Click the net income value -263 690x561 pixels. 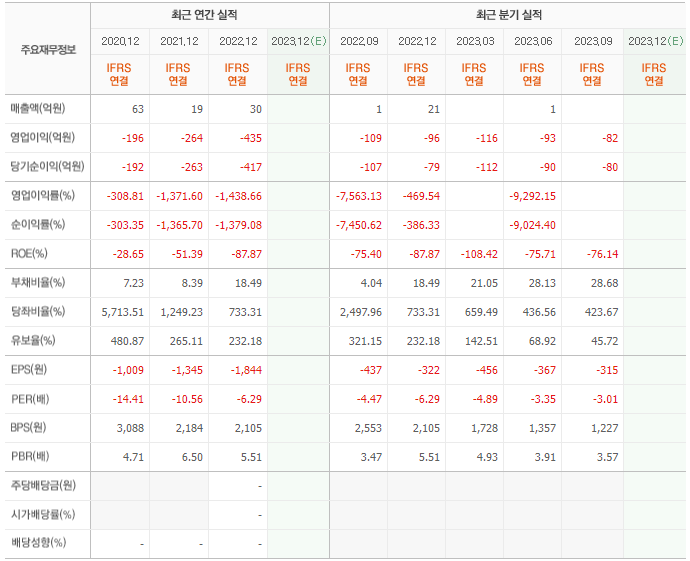point(192,167)
